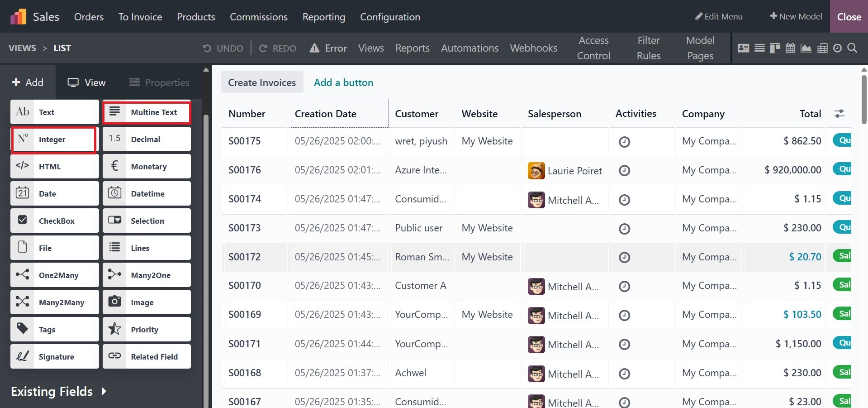Switch to the Form view icon
The image size is (868, 408).
pyautogui.click(x=743, y=48)
